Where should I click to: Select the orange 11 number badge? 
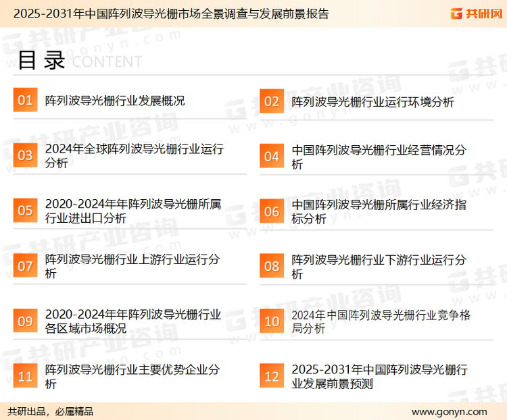click(25, 375)
